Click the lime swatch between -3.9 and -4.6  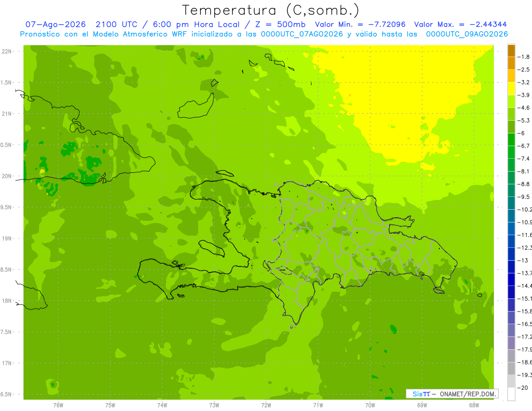click(x=511, y=101)
